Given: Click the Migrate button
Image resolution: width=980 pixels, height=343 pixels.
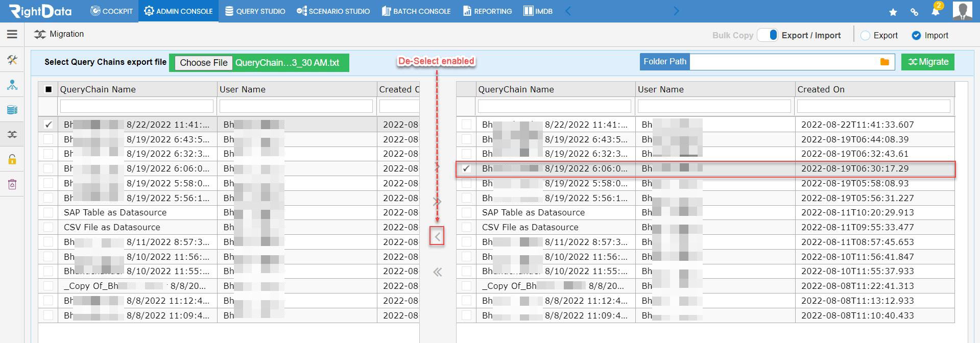Looking at the screenshot, I should coord(928,62).
